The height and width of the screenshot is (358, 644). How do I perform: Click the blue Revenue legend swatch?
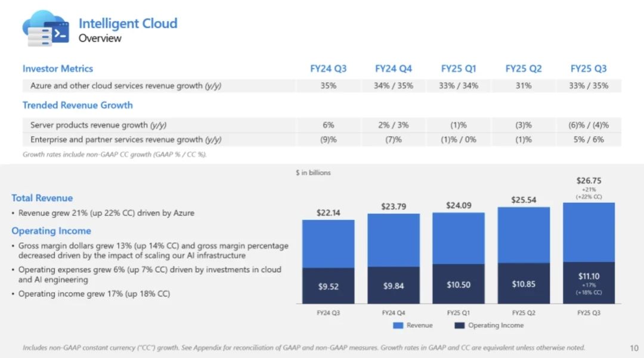tap(398, 325)
